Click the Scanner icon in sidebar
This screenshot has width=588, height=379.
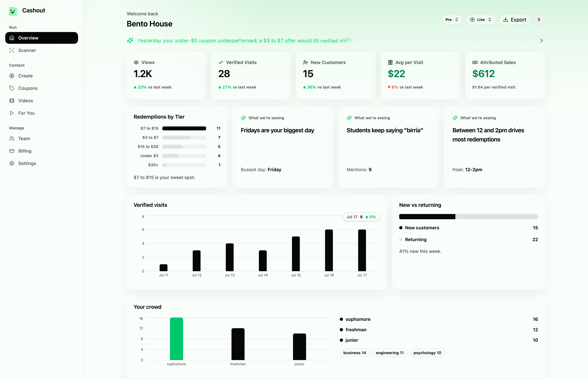[x=12, y=50]
